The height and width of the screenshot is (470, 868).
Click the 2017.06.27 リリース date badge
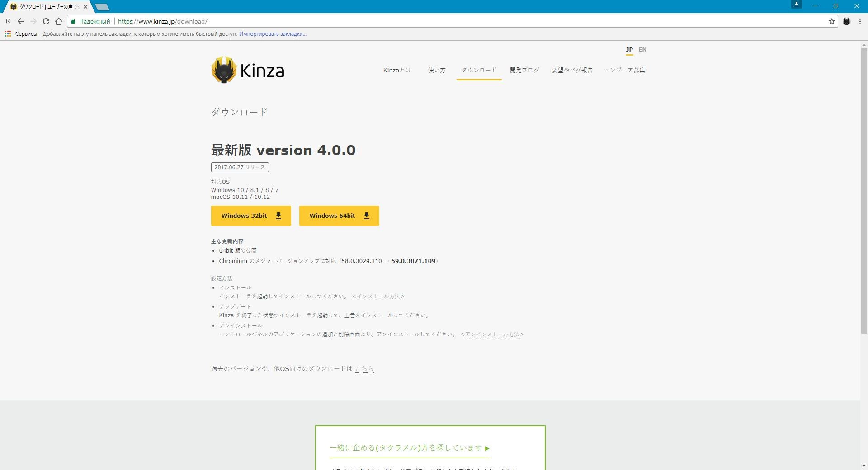pos(240,167)
